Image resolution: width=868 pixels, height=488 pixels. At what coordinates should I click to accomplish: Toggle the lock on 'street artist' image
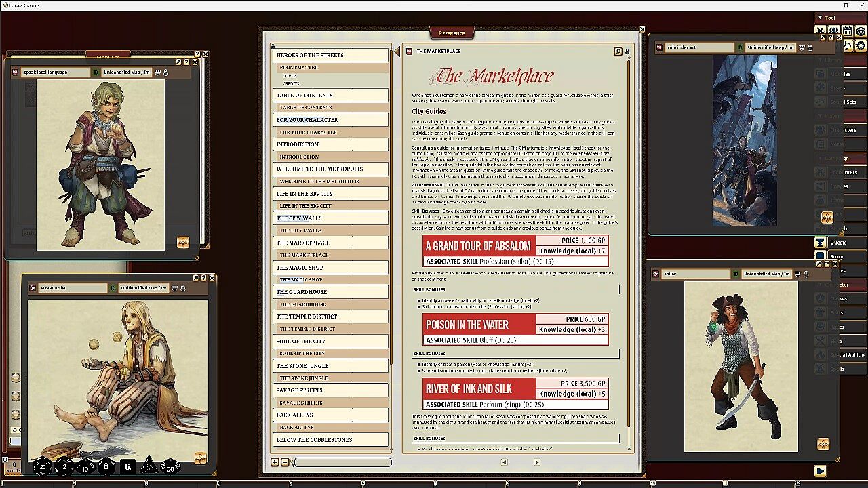click(183, 288)
